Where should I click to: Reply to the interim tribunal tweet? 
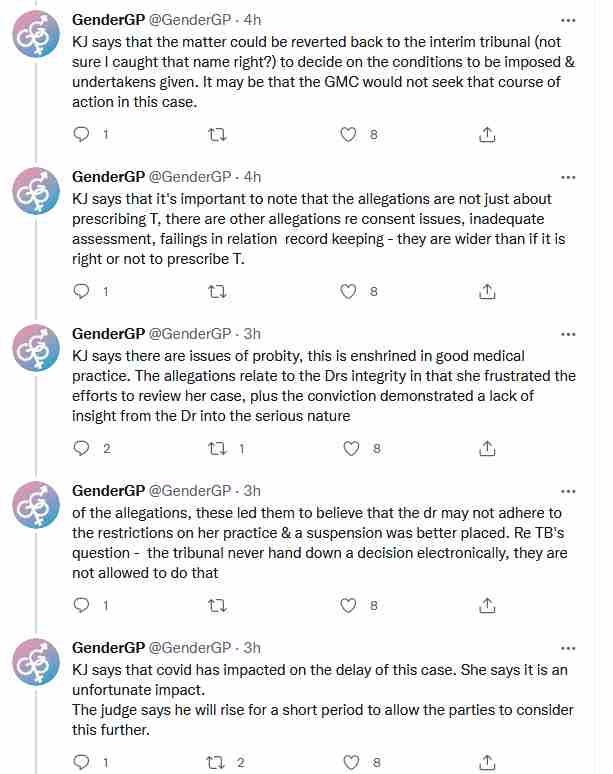tap(81, 134)
